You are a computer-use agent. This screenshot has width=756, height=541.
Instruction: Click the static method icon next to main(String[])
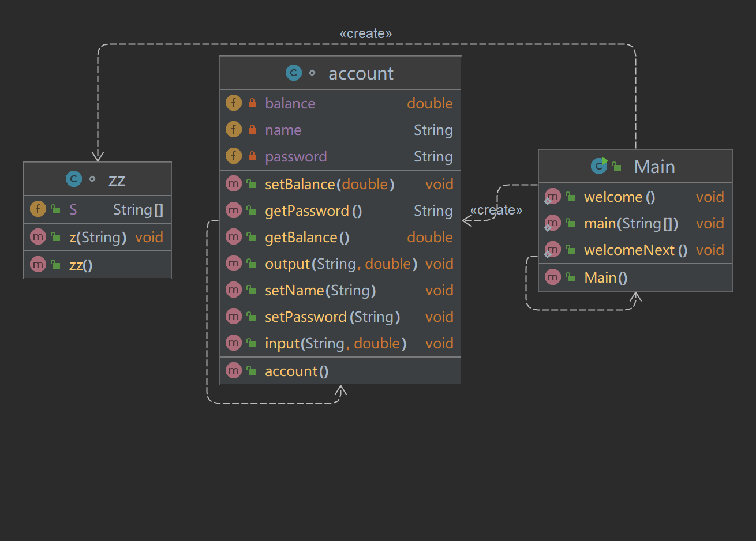click(x=552, y=223)
